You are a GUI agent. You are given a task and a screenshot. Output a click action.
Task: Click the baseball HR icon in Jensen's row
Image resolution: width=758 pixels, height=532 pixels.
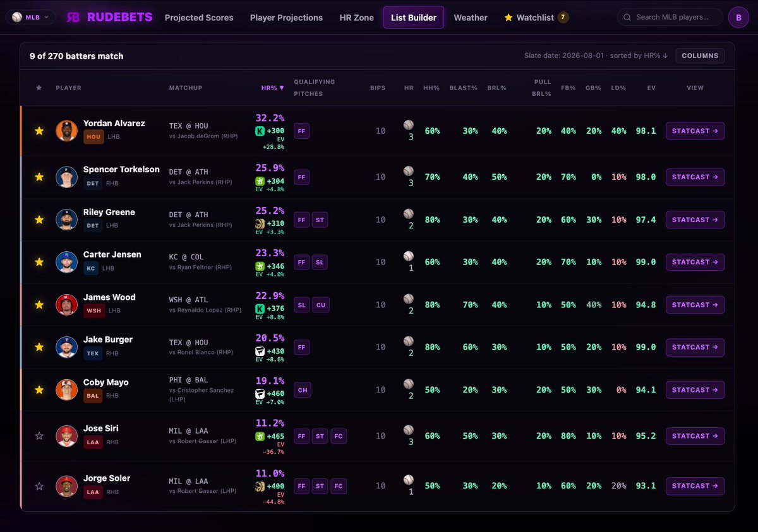409,256
